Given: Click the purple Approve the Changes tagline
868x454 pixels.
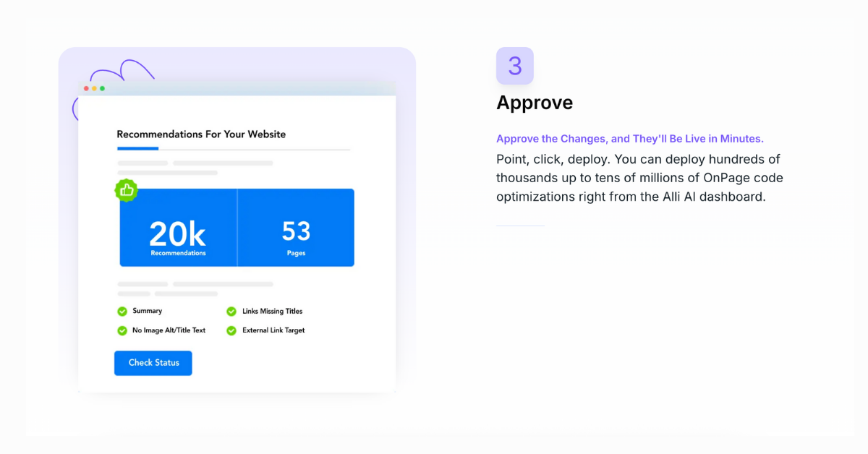Looking at the screenshot, I should point(629,139).
